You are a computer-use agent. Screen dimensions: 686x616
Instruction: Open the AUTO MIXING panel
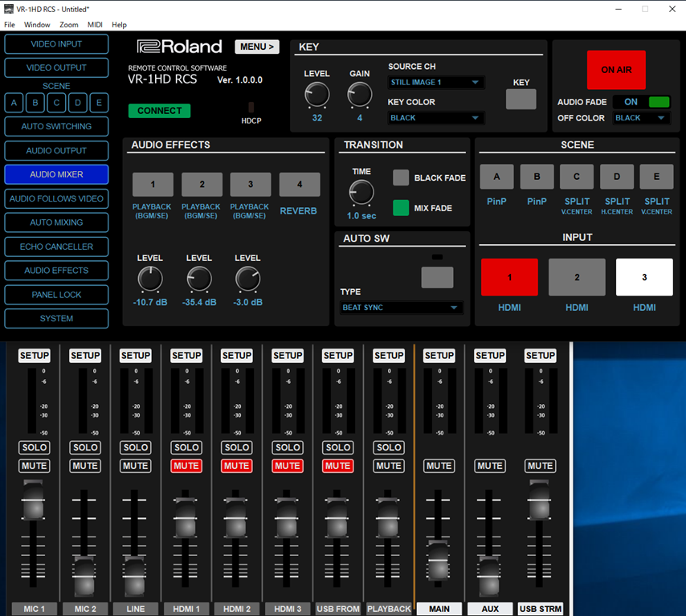coord(56,222)
